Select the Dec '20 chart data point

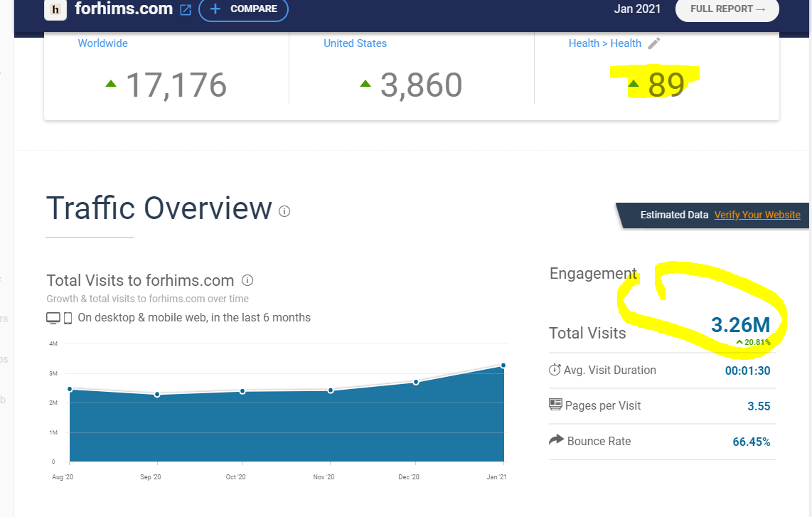click(417, 383)
